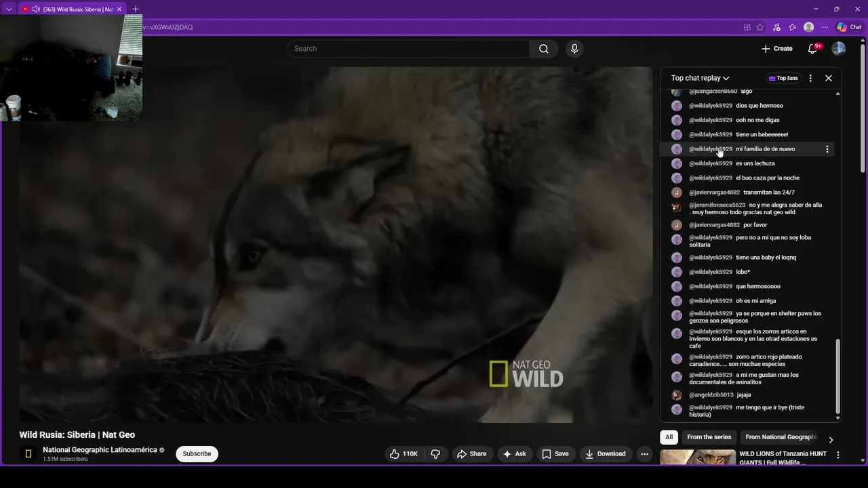
Task: Click chat message 'lobo*'
Action: 743,272
